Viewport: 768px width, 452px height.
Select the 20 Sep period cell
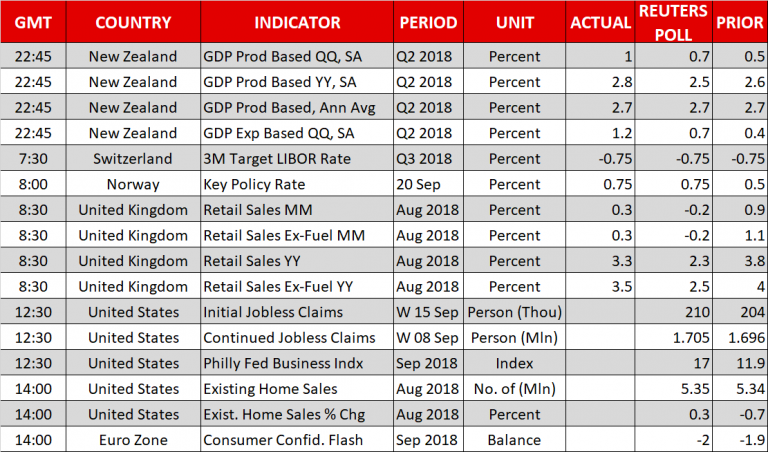428,184
